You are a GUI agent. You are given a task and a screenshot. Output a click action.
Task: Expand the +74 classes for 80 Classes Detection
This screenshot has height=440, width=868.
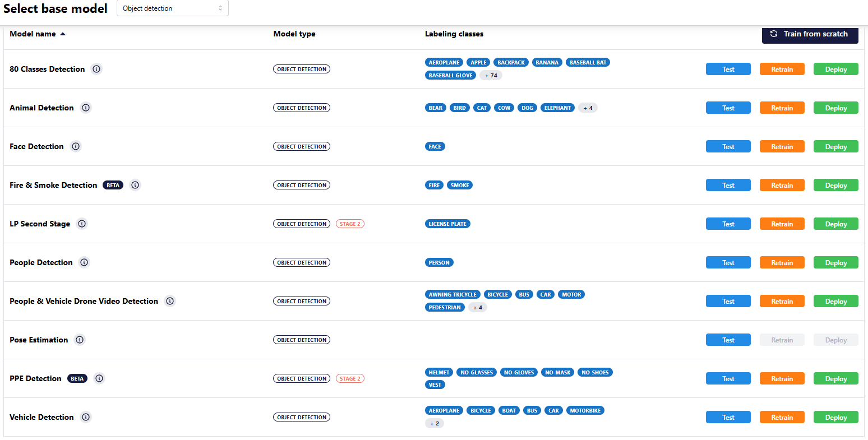click(x=491, y=75)
